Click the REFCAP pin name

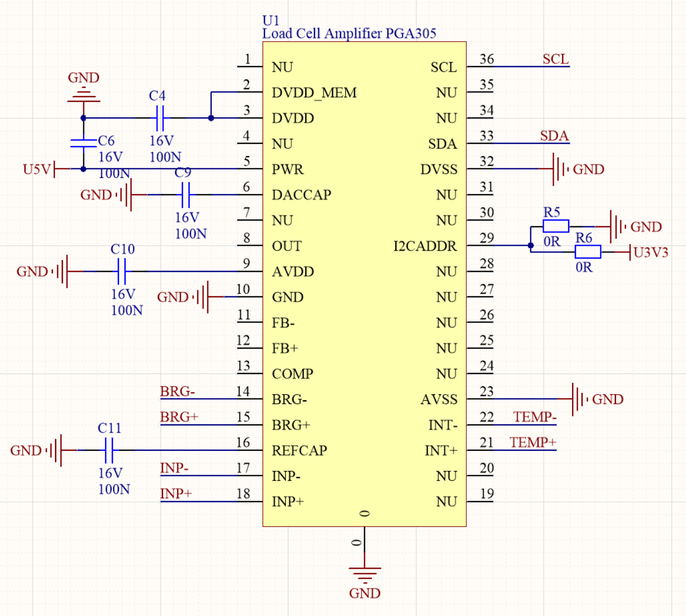(x=299, y=450)
